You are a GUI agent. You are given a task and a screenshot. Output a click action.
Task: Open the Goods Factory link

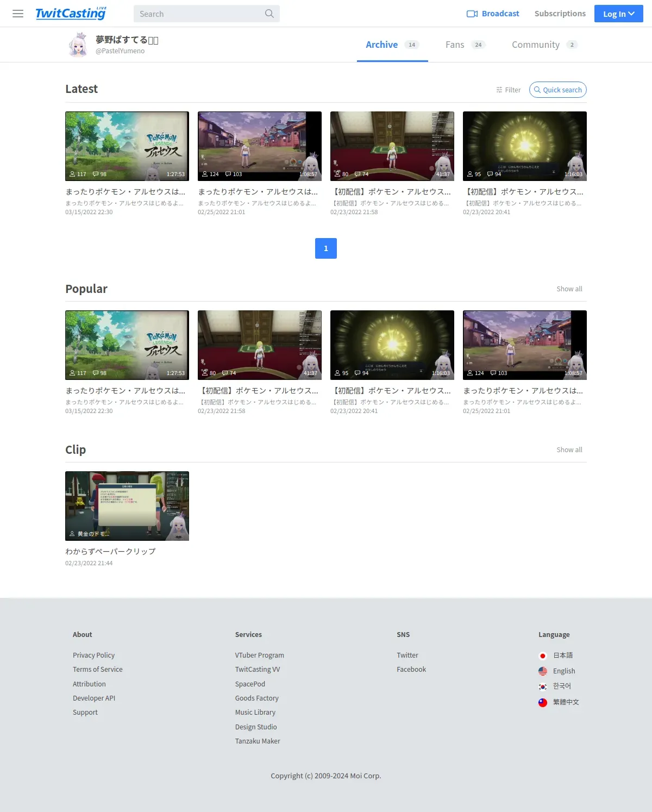point(257,698)
